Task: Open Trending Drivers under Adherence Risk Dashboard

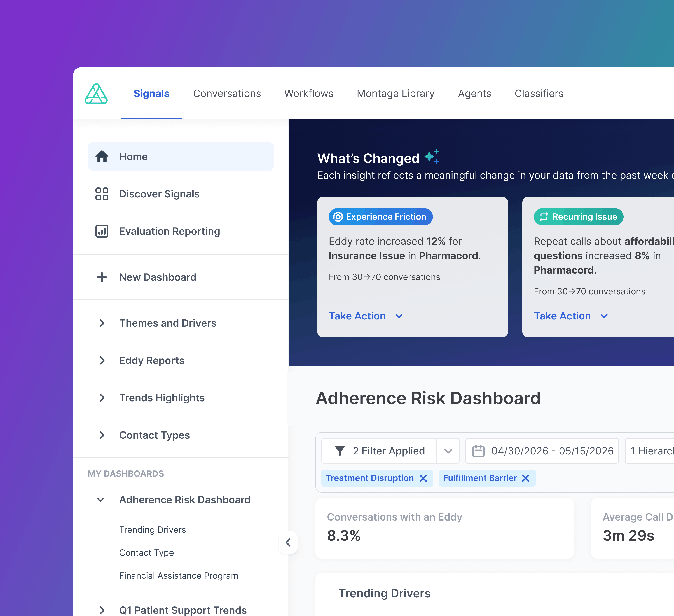Action: (x=153, y=530)
